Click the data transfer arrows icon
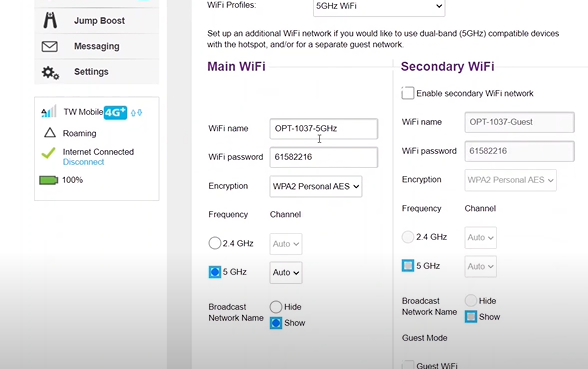This screenshot has height=369, width=588. click(136, 112)
